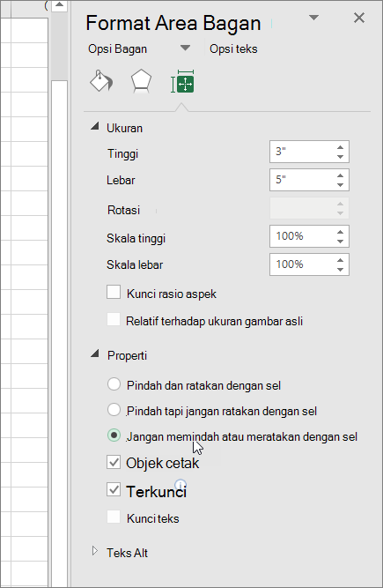Viewport: 383px width, 588px height.
Task: Decrease Tinggi value with down arrow
Action: (340, 157)
